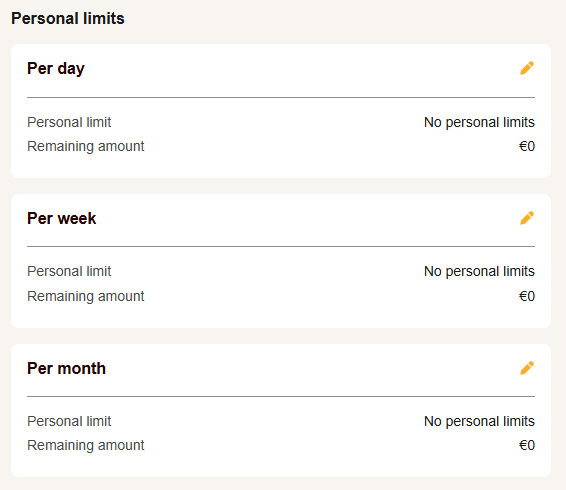This screenshot has height=490, width=566.
Task: Select the Per week card title
Action: [62, 218]
